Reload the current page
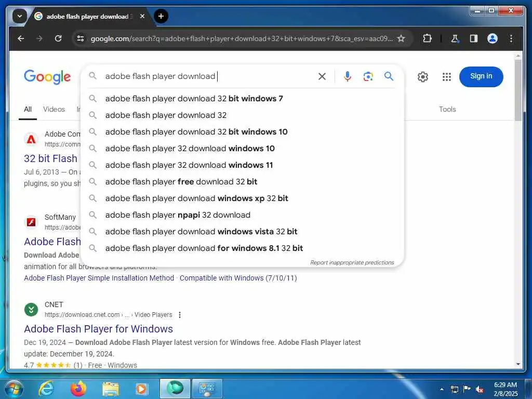Viewport: 532px width, 399px height. click(58, 38)
